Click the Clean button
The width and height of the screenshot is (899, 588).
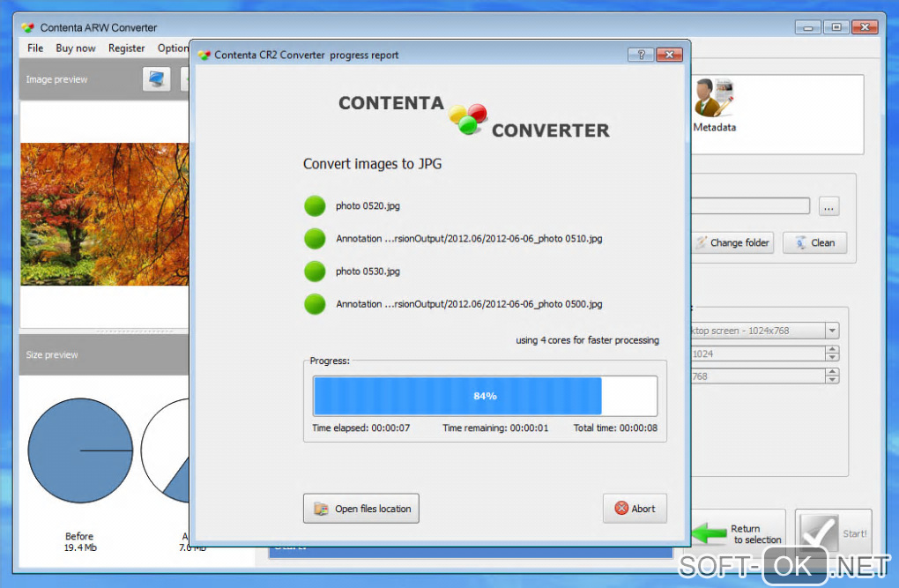click(x=814, y=242)
